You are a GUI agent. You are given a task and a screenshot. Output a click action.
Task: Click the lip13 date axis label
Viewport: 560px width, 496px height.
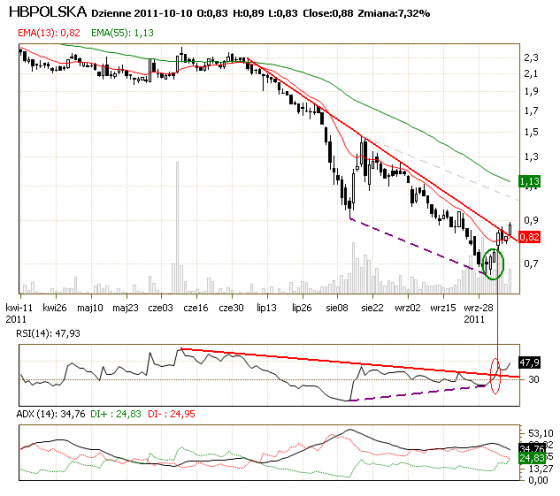(x=266, y=308)
